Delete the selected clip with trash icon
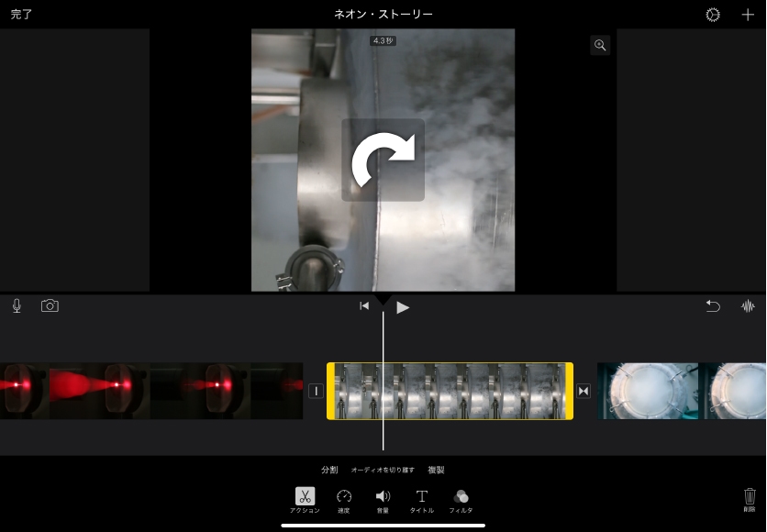Image resolution: width=767 pixels, height=532 pixels. click(x=750, y=498)
